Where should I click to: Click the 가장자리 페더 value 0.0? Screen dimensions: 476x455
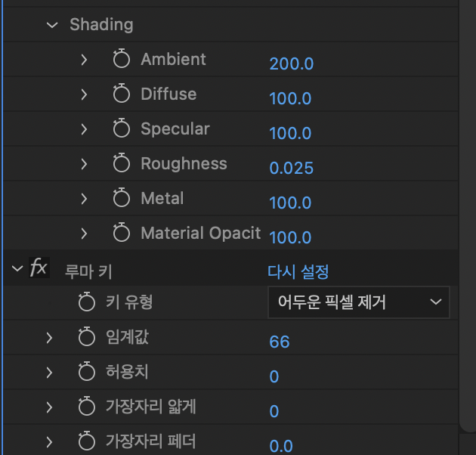(281, 446)
